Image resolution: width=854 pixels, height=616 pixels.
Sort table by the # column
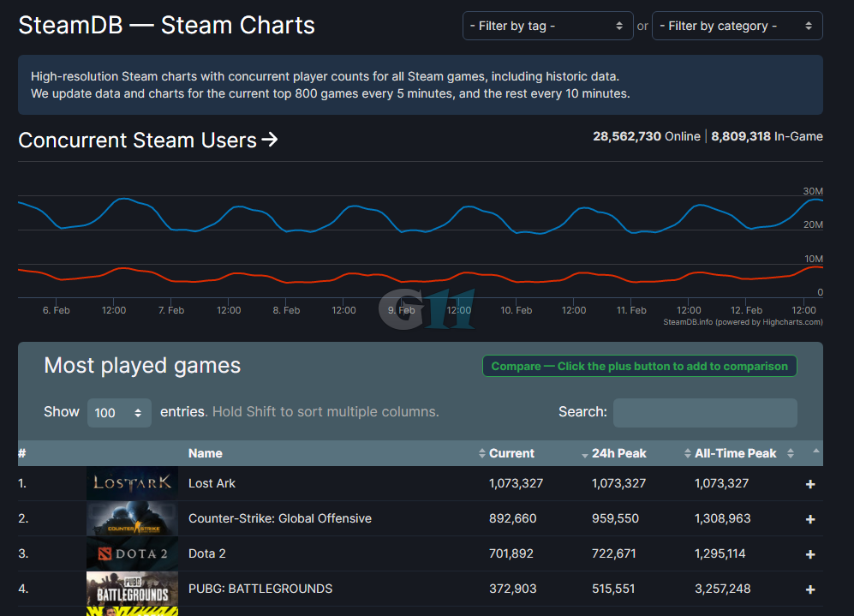(x=22, y=453)
